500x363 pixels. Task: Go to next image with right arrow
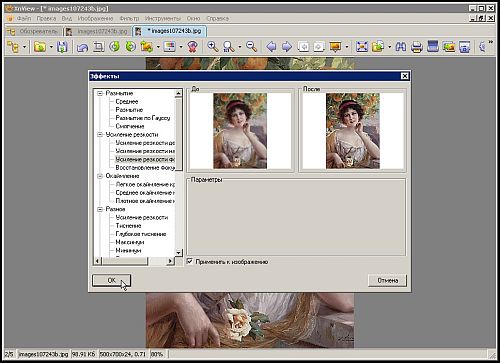tap(287, 47)
